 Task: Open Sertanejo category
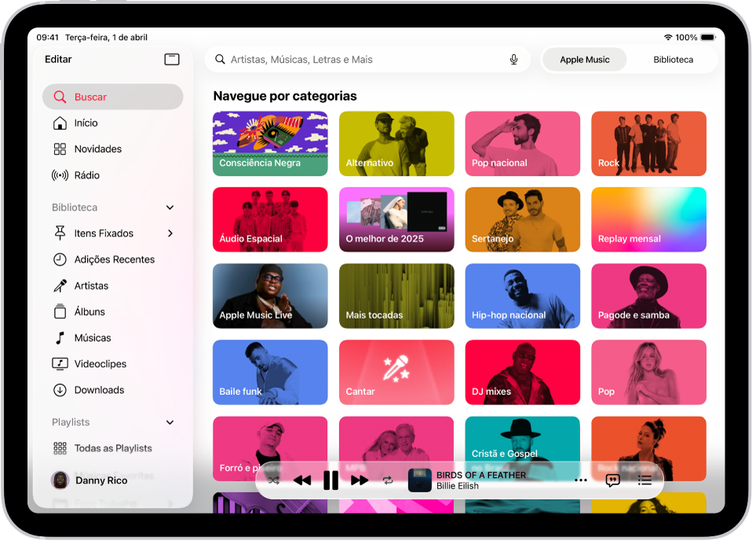(x=523, y=219)
